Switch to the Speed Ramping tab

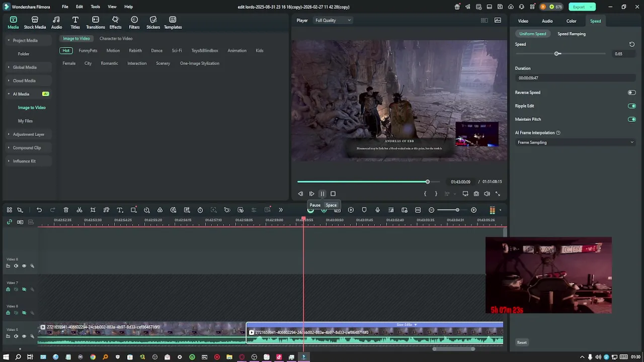(572, 34)
